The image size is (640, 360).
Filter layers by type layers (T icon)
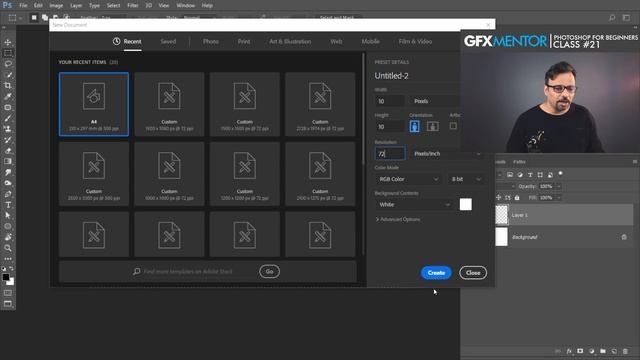tap(530, 175)
